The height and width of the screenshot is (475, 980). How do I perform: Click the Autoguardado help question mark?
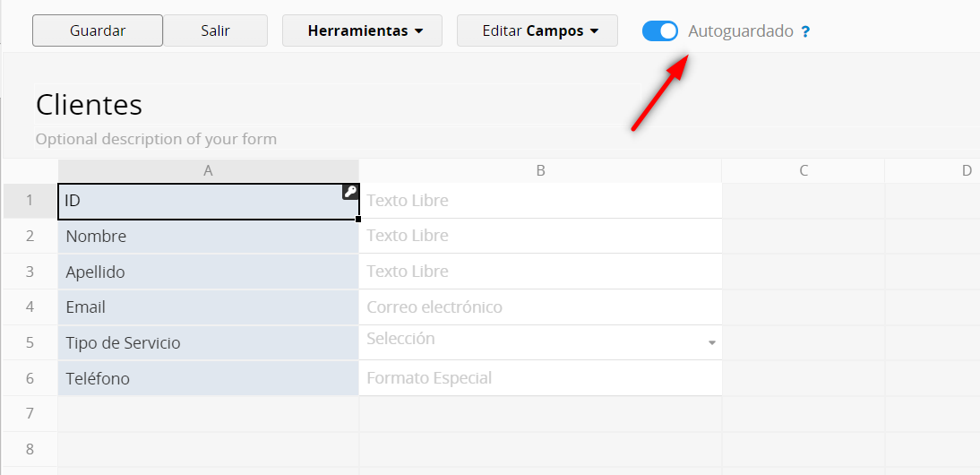tap(805, 31)
